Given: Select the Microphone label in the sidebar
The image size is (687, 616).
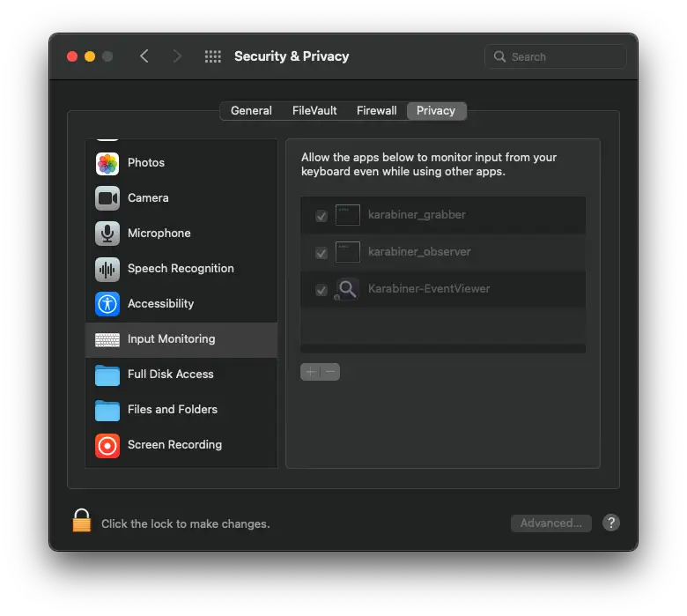Looking at the screenshot, I should click(x=159, y=234).
